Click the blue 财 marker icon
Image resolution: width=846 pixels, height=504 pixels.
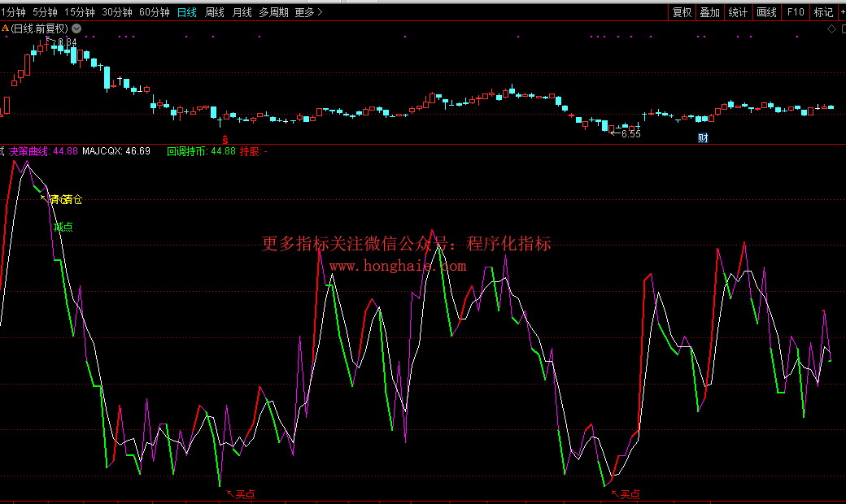pyautogui.click(x=703, y=138)
